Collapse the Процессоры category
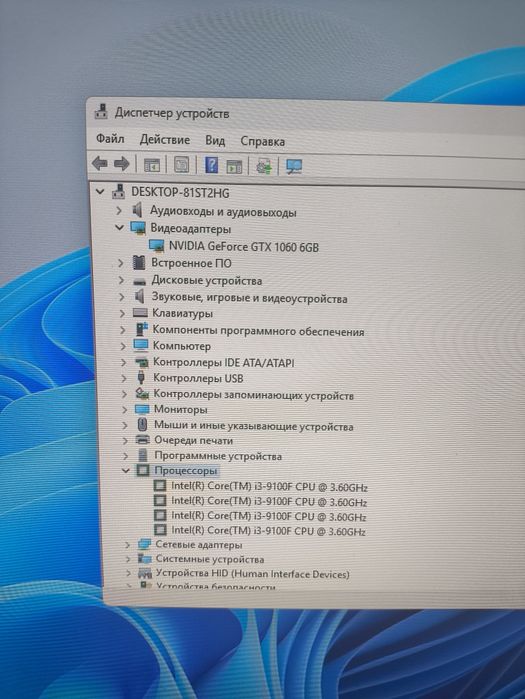 point(126,470)
